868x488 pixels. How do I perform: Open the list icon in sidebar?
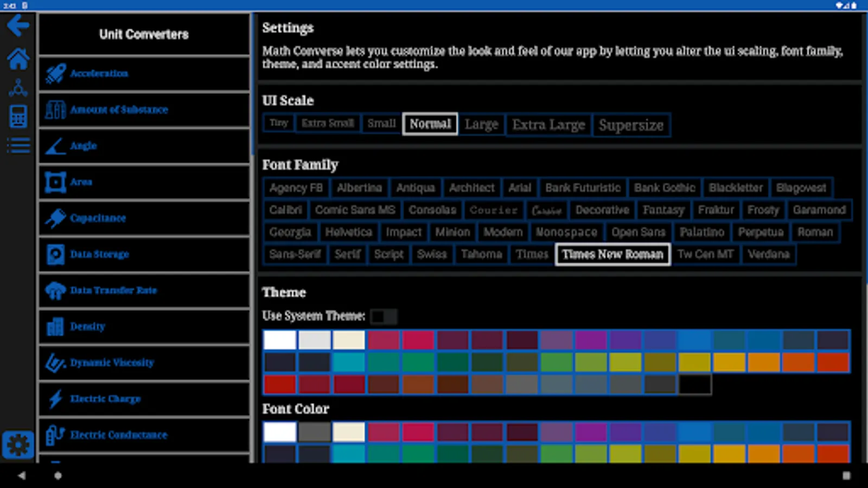[x=18, y=145]
